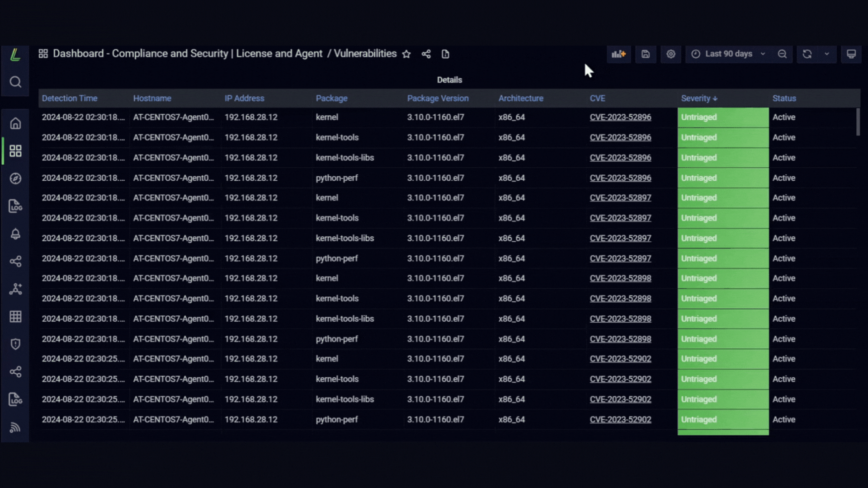Click the shield icon in sidebar
The height and width of the screenshot is (488, 868).
[x=15, y=344]
